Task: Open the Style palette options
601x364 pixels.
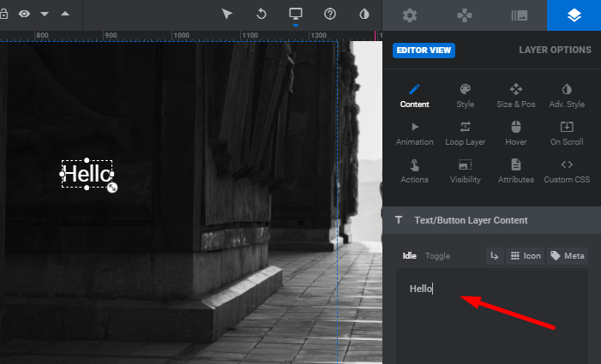Action: (x=466, y=95)
